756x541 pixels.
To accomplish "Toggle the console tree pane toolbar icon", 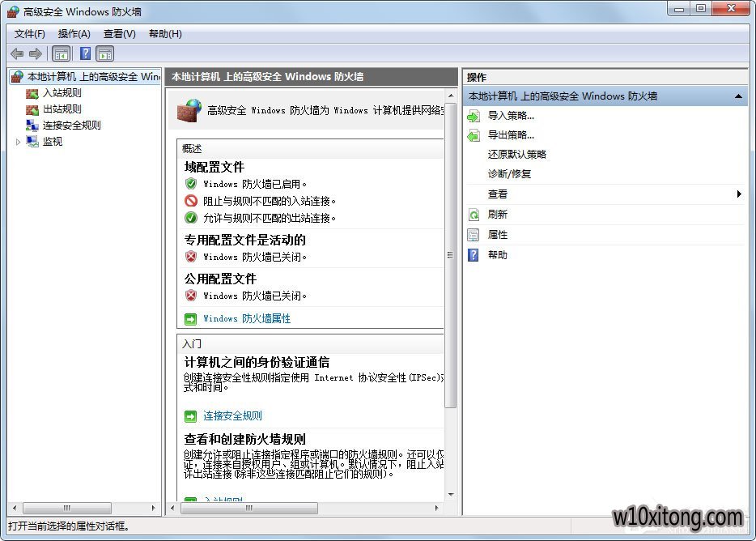I will (x=62, y=53).
